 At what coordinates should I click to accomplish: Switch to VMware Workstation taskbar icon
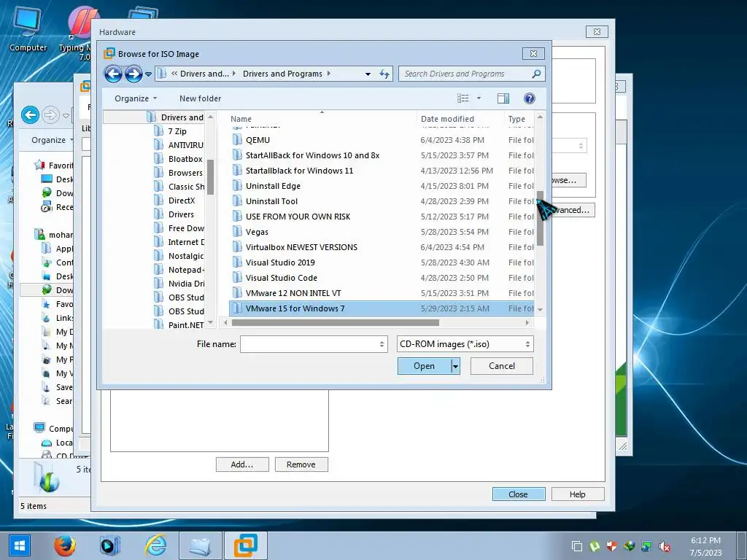(245, 545)
